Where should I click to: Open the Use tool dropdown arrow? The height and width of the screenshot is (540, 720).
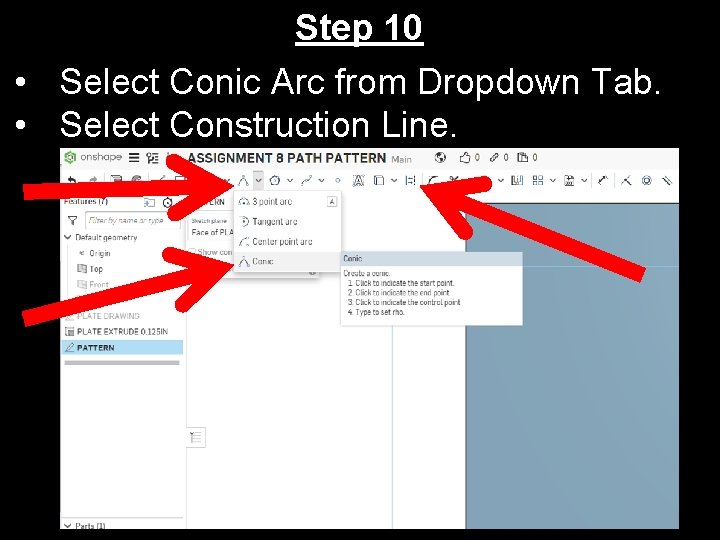pos(394,180)
